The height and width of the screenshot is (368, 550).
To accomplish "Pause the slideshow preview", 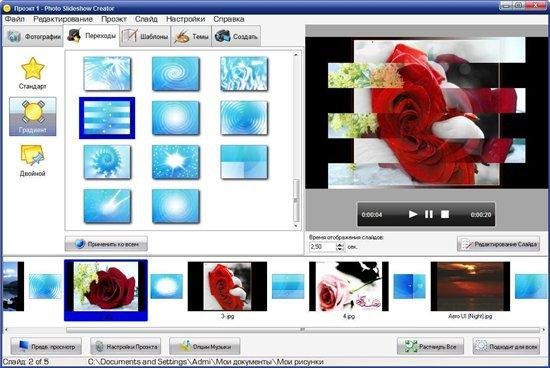I will [429, 214].
